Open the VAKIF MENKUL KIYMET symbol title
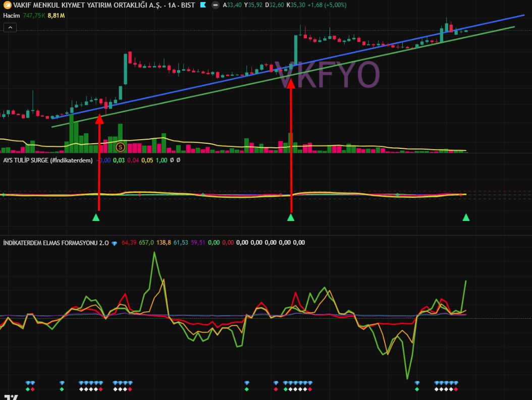Screen dimensions: 532x400 (104, 5)
